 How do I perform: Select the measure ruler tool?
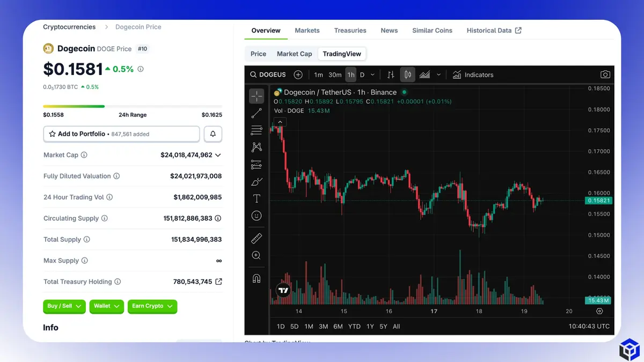click(x=257, y=238)
